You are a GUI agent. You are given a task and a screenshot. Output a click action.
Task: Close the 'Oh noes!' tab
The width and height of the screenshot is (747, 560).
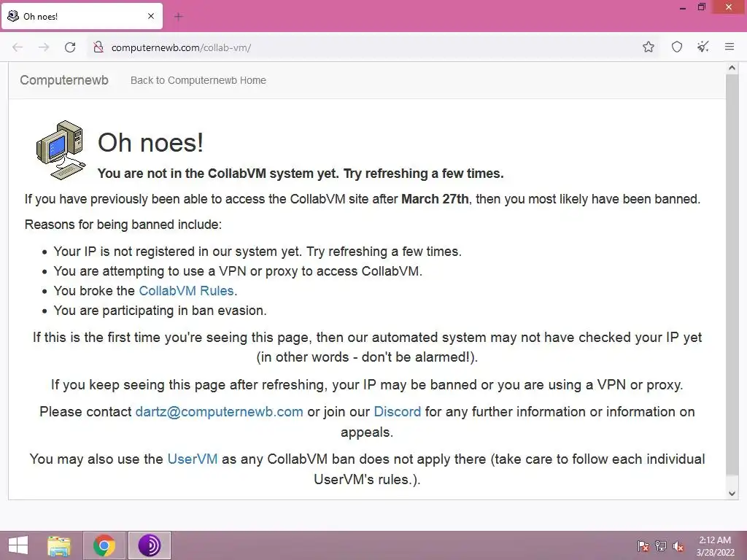(x=151, y=16)
